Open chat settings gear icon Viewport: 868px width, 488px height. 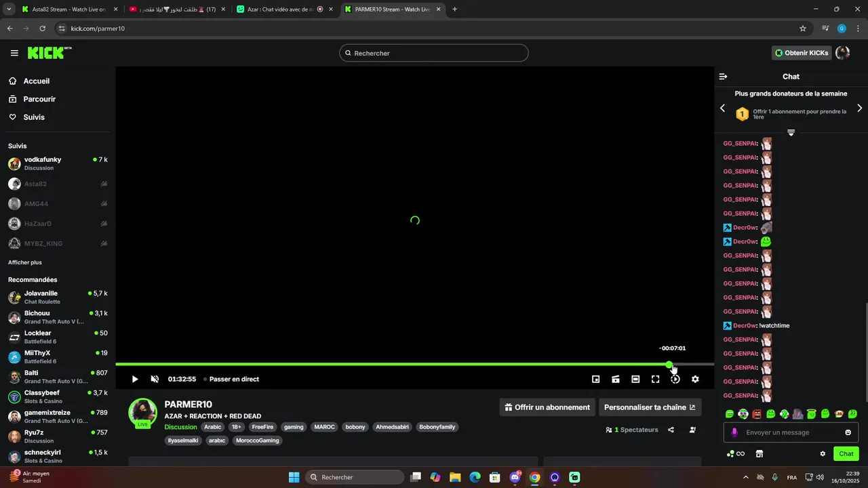[823, 453]
